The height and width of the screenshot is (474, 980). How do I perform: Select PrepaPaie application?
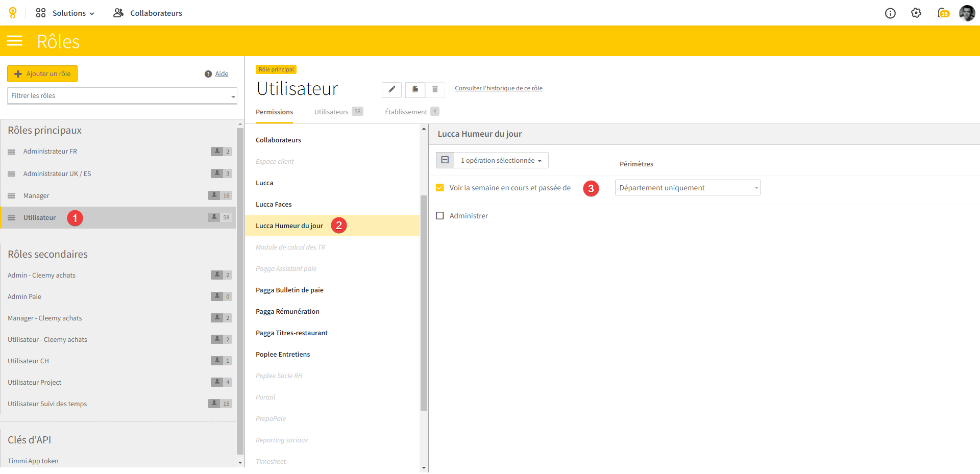click(x=332, y=419)
